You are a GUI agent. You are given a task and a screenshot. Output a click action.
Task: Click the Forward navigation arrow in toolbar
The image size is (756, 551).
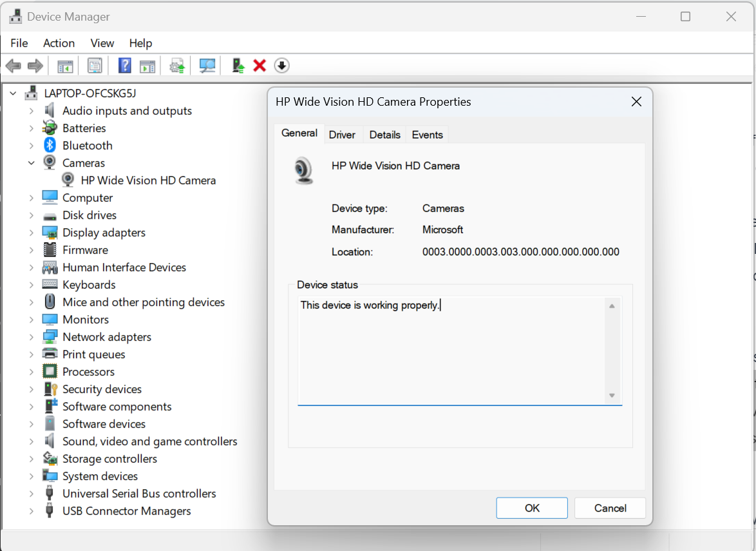[35, 65]
